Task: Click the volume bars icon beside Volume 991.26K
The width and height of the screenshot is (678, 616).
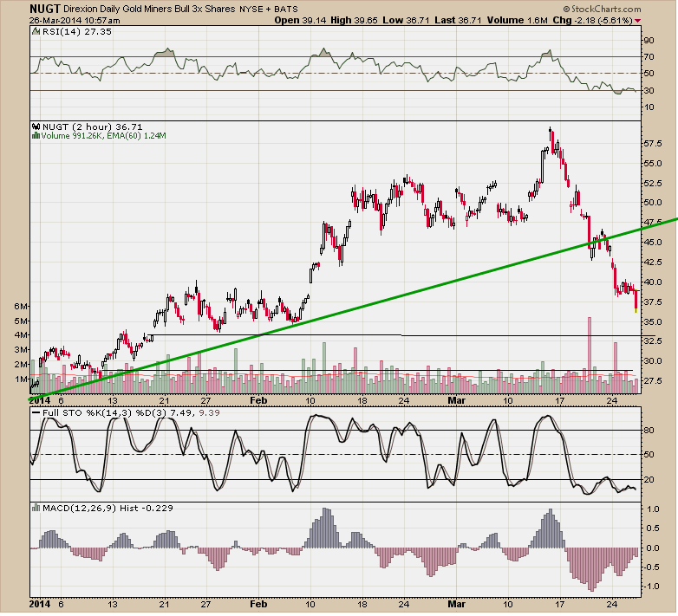Action: point(36,136)
